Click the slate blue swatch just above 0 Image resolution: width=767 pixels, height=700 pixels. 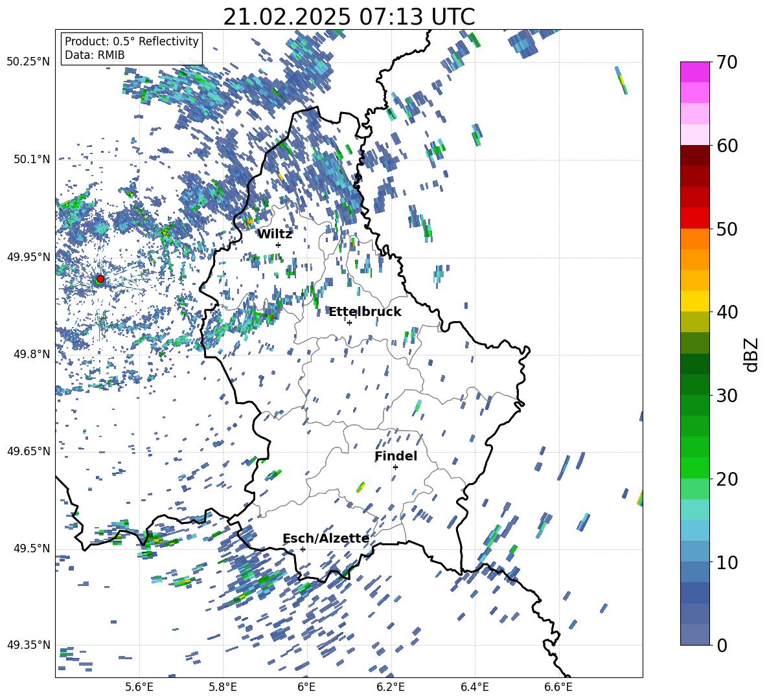695,635
